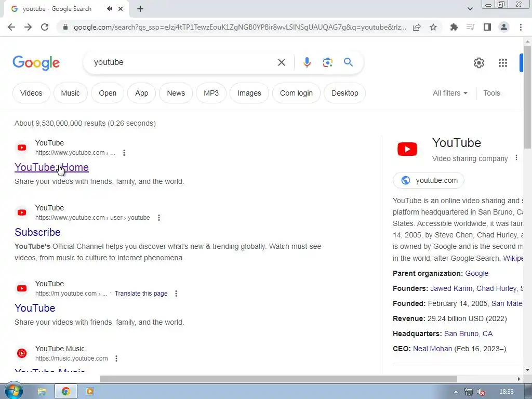Select the MP3 filter chip
This screenshot has width=532, height=399.
tap(211, 93)
